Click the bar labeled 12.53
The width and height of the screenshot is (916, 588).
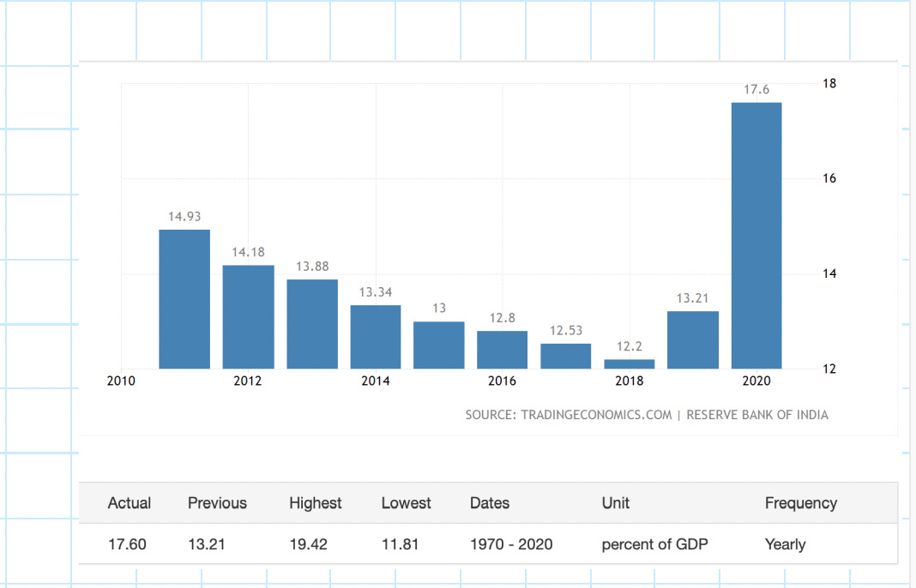[x=565, y=355]
